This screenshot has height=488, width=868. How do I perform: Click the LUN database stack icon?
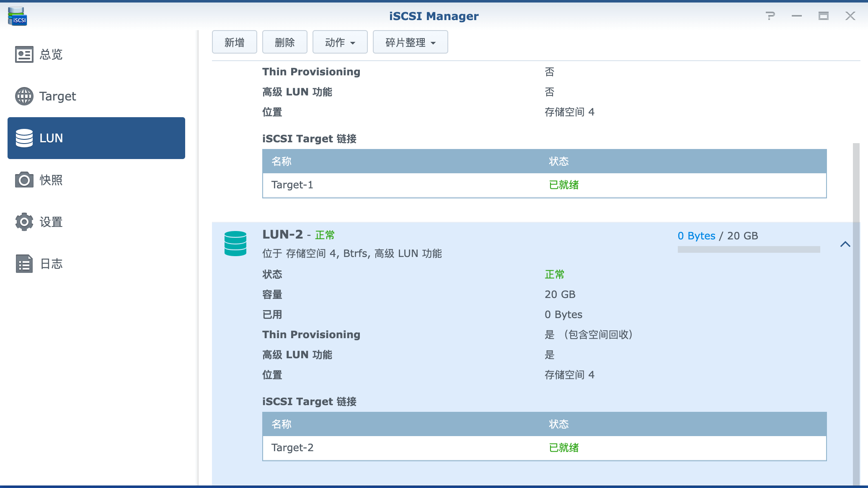click(24, 138)
